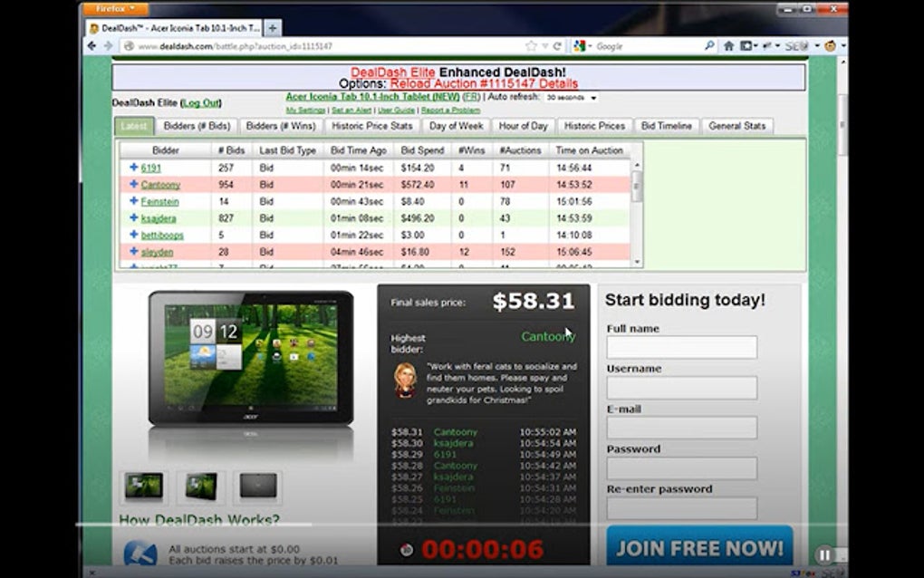
Task: Click the main Acer tablet product image
Action: [x=251, y=358]
